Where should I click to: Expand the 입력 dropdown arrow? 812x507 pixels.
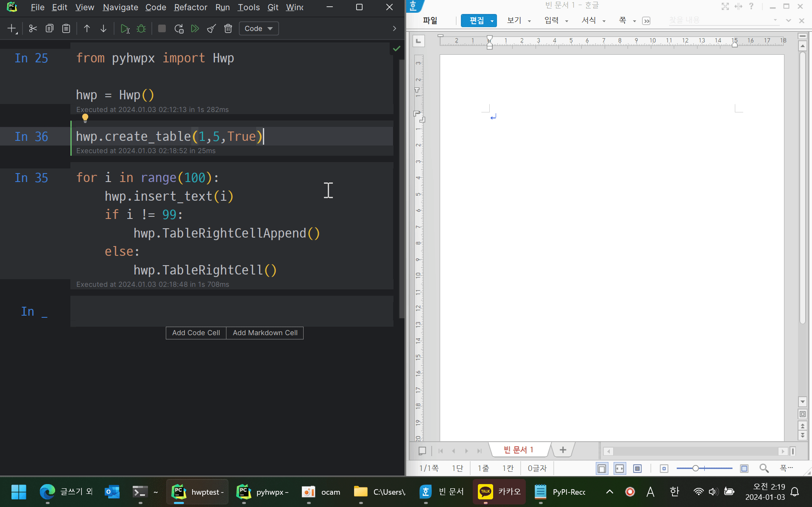pyautogui.click(x=566, y=21)
